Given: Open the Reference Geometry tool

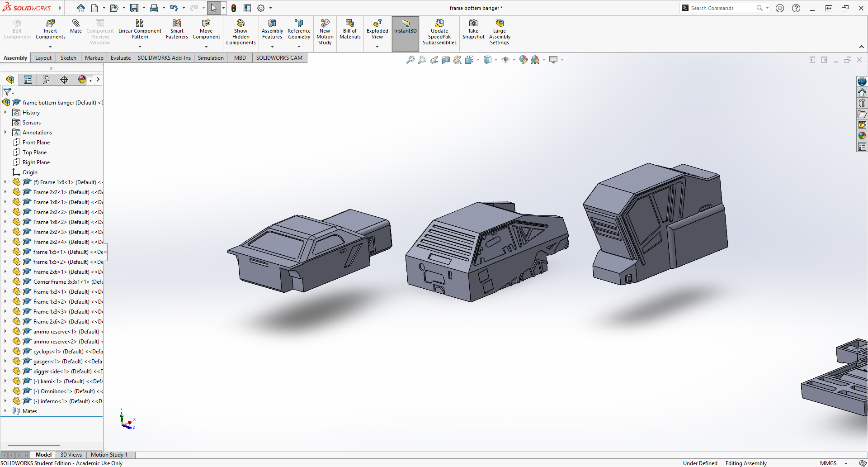Looking at the screenshot, I should coord(299,24).
